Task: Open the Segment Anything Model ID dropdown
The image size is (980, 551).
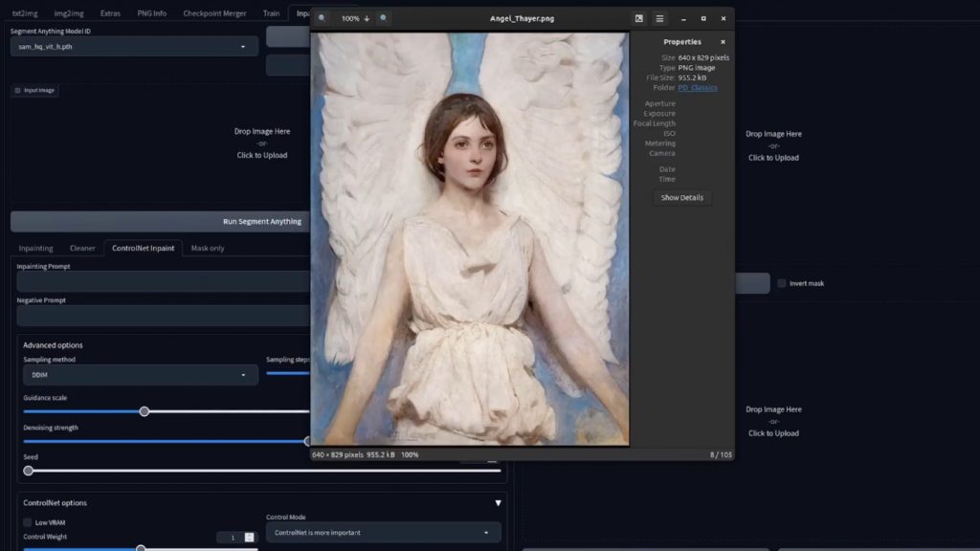Action: 134,46
